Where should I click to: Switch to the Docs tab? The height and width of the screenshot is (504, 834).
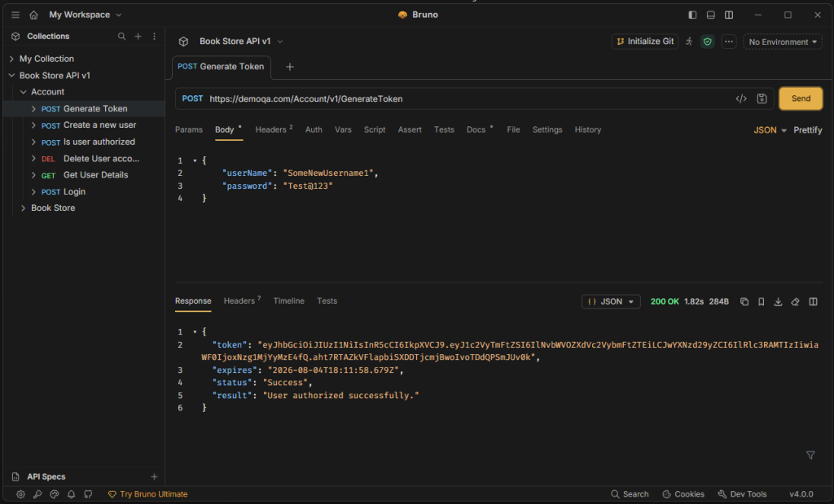(x=479, y=129)
